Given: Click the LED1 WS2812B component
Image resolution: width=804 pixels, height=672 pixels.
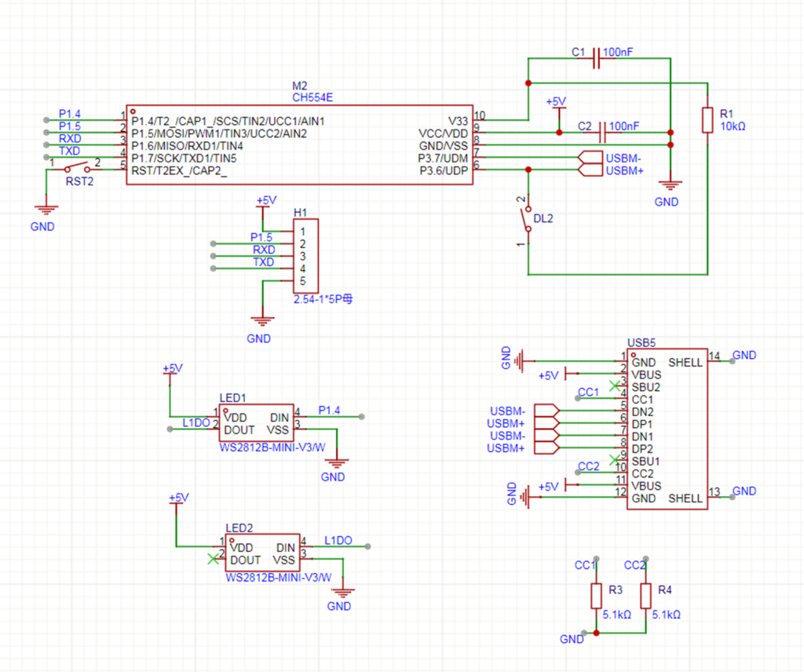Looking at the screenshot, I should (x=257, y=424).
